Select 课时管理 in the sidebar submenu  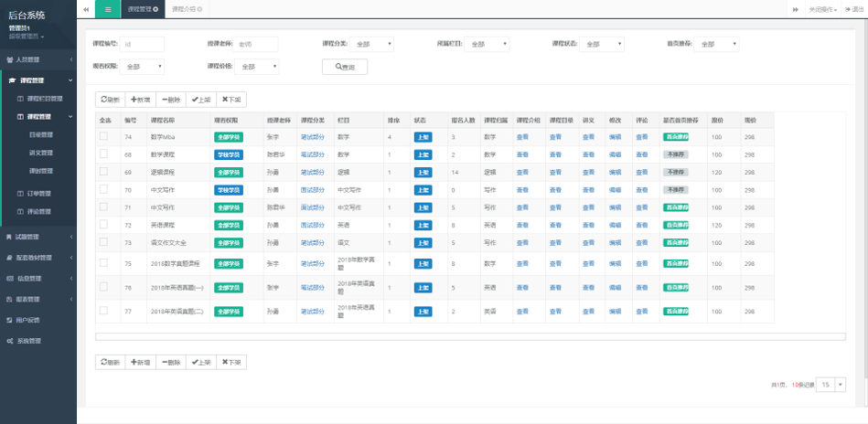(41, 171)
